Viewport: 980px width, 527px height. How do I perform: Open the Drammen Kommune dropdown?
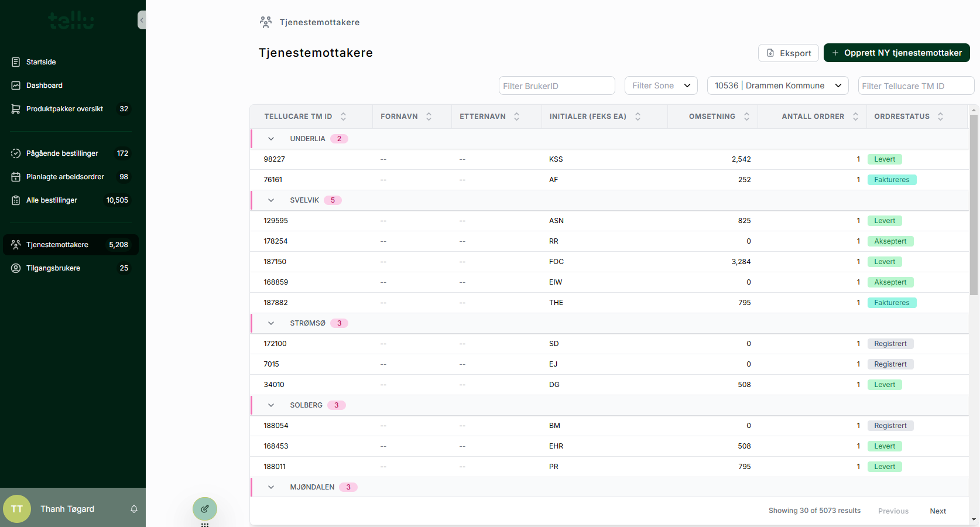coord(777,85)
